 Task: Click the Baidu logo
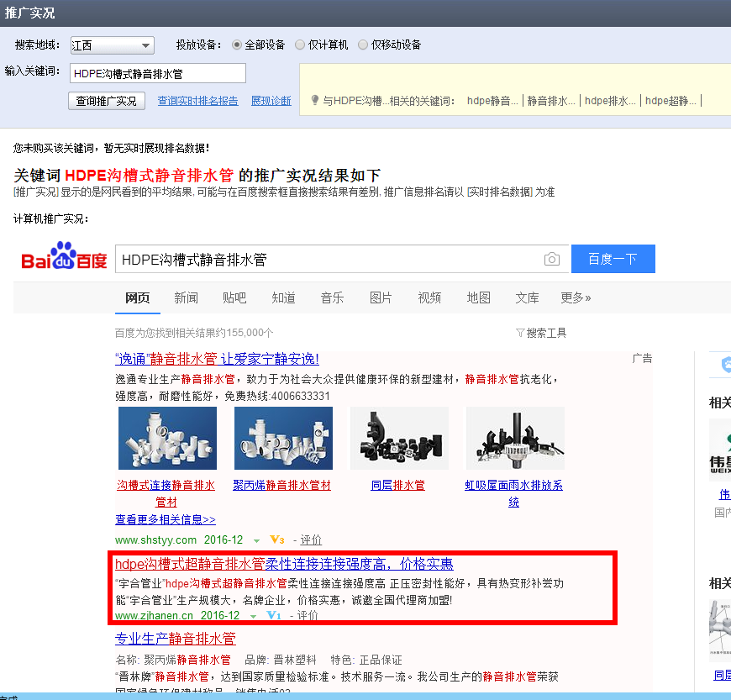click(65, 256)
